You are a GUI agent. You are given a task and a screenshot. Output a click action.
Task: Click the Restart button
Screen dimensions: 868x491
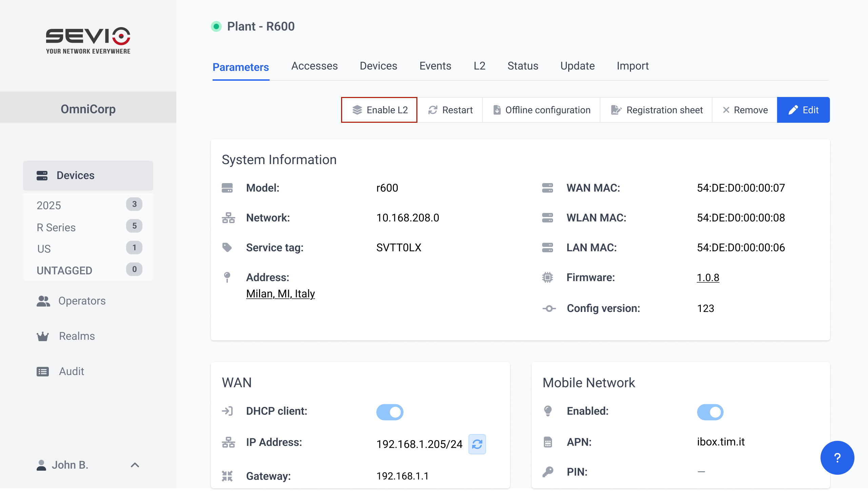point(450,110)
